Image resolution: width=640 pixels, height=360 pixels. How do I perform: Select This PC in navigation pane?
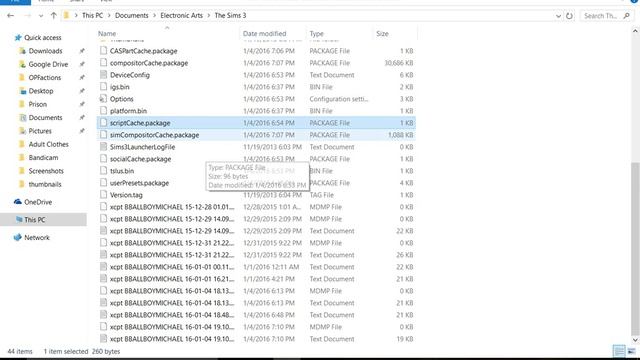pyautogui.click(x=34, y=220)
